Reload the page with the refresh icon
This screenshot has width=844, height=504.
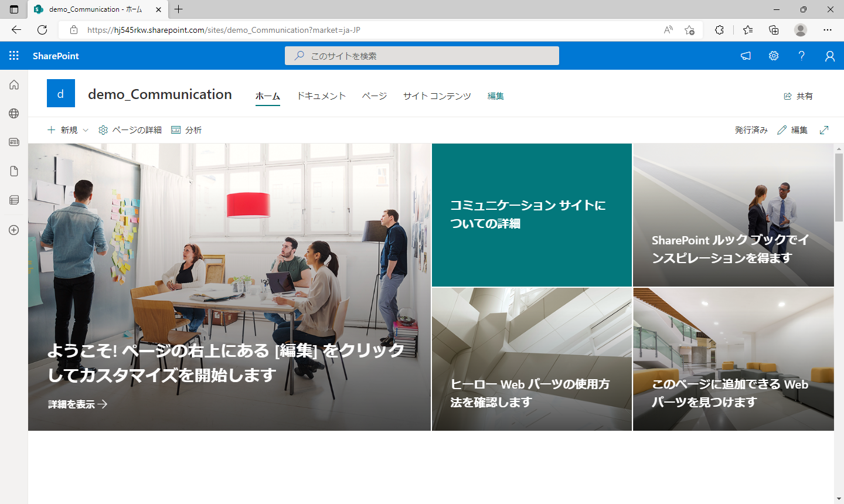[x=42, y=30]
